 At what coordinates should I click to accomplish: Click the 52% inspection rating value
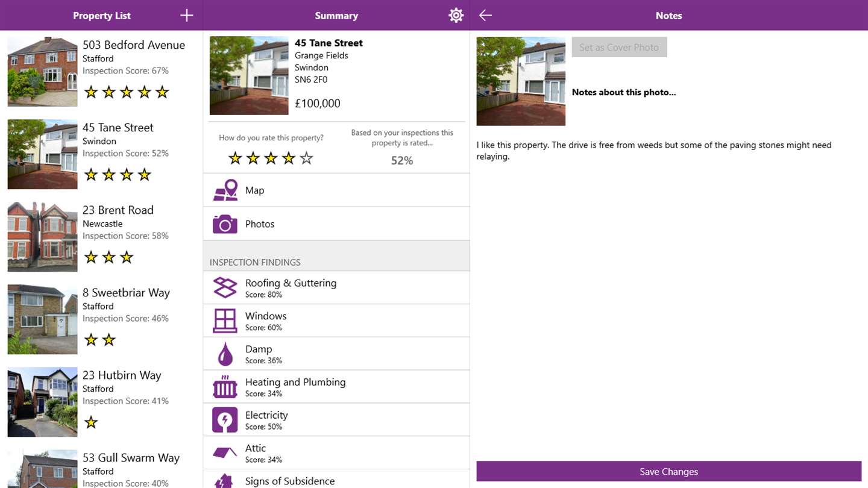tap(402, 160)
